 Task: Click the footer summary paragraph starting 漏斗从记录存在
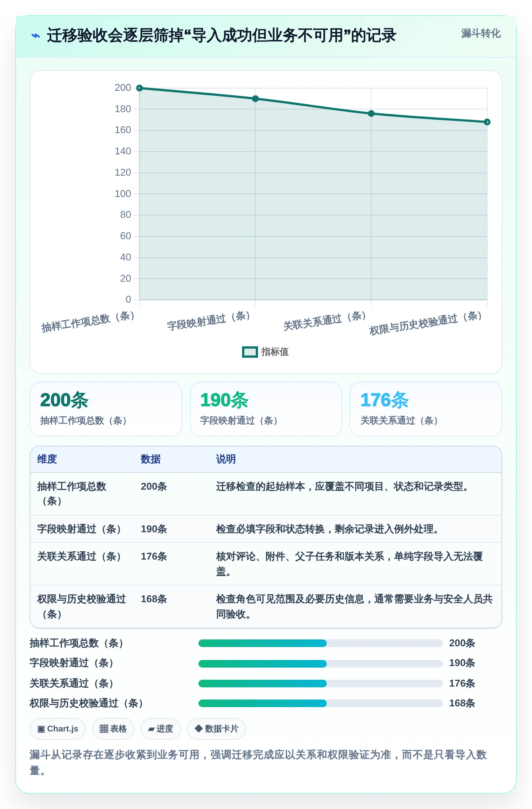point(258,763)
